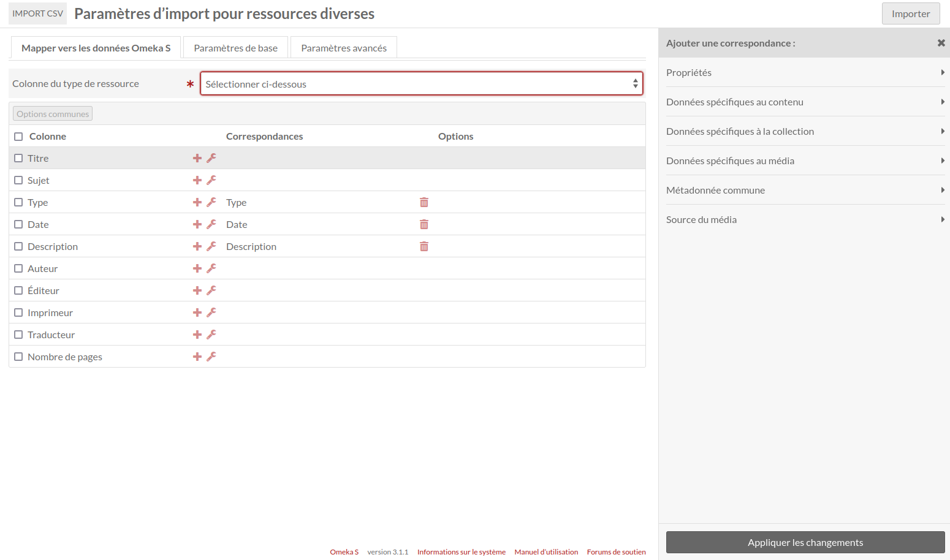Image resolution: width=950 pixels, height=560 pixels.
Task: Tick the Date column checkbox
Action: tap(18, 224)
